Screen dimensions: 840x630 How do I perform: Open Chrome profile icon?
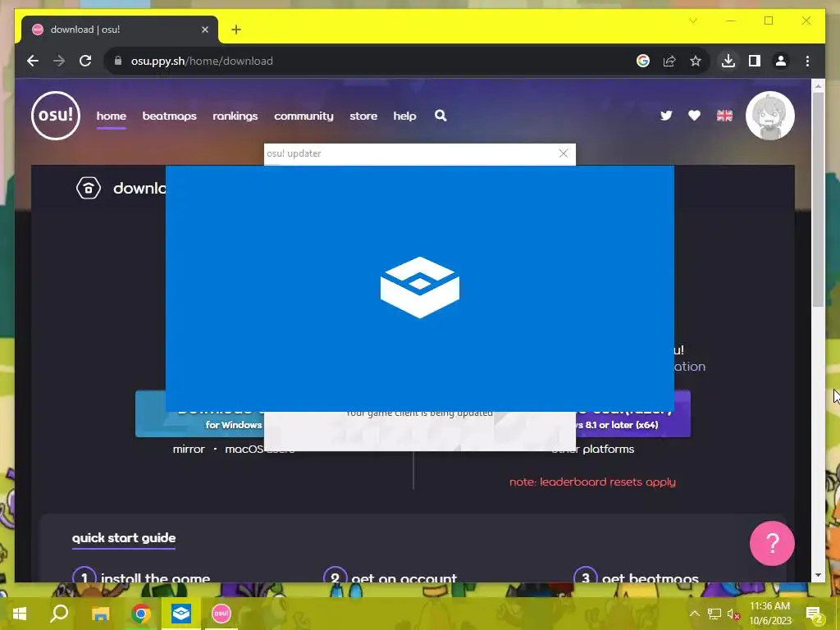tap(781, 61)
